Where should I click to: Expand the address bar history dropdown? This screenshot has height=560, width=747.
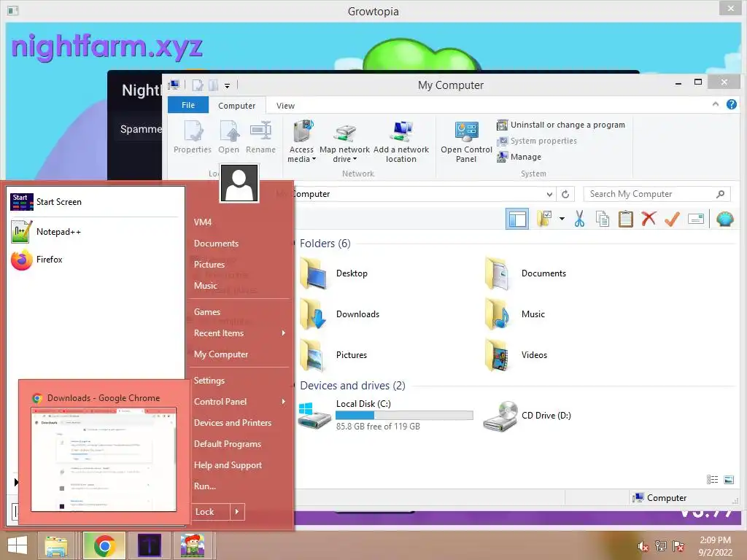549,194
